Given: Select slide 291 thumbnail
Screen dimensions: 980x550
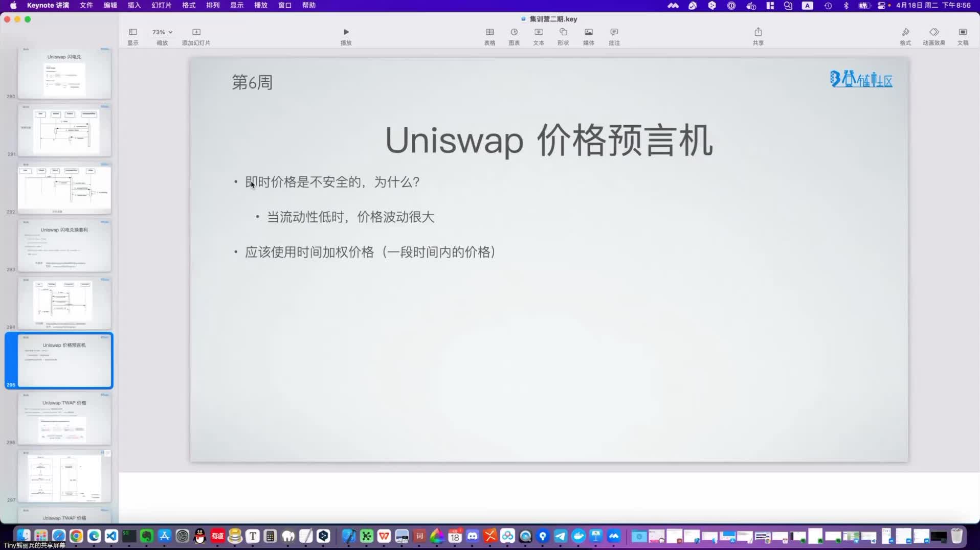Looking at the screenshot, I should [x=64, y=130].
